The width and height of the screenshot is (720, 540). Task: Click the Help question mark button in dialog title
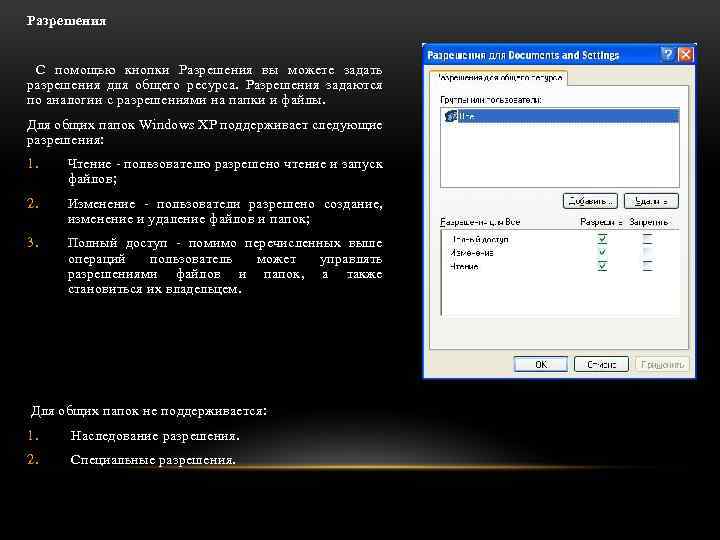[x=667, y=55]
